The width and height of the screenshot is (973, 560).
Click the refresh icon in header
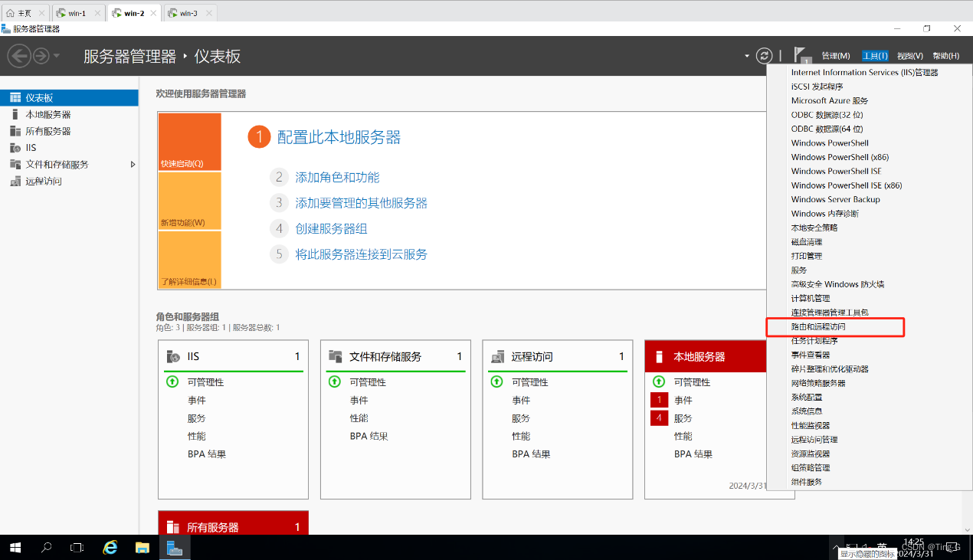tap(764, 56)
